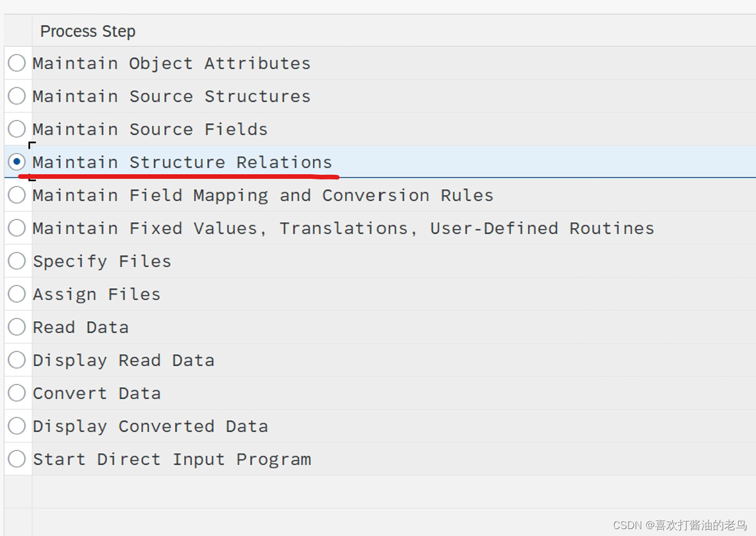
Task: Click the Process Step column header
Action: tap(87, 31)
